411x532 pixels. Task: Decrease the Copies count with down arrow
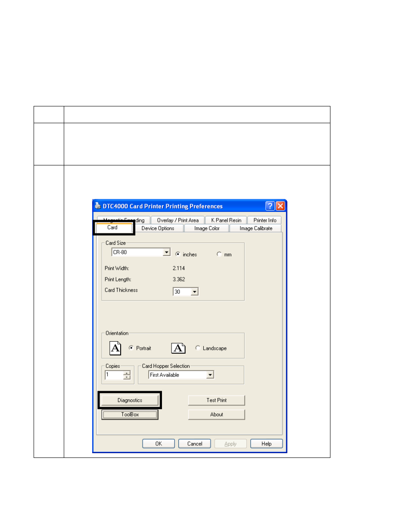point(127,377)
